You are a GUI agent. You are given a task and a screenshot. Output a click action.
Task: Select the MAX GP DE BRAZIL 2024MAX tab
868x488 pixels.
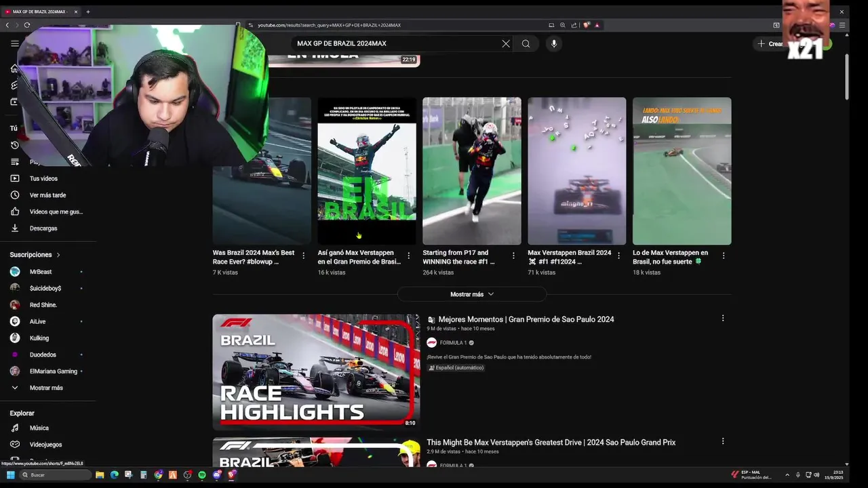[x=41, y=12]
